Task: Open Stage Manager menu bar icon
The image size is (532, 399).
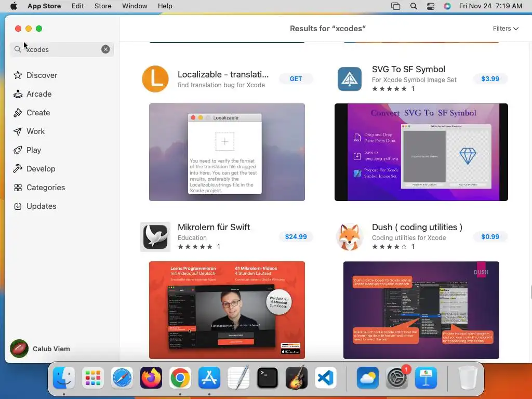Action: click(395, 6)
